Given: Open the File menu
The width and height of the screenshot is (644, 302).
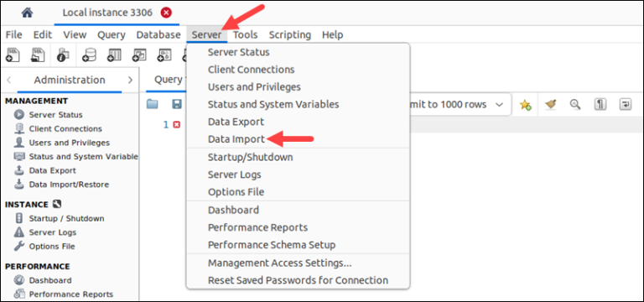Looking at the screenshot, I should (x=13, y=35).
